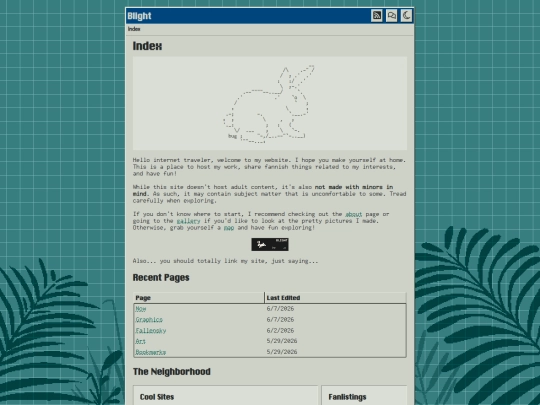Open the map link
The image size is (540, 405).
click(x=229, y=228)
